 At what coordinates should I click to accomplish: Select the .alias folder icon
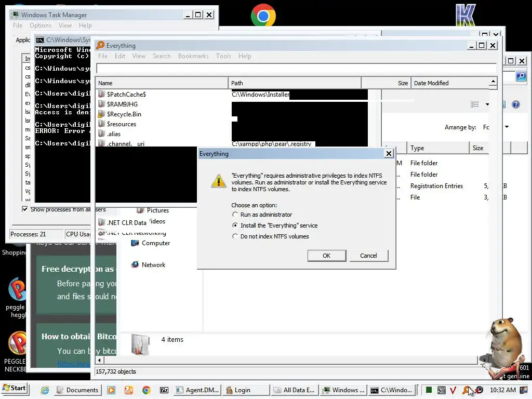pos(101,134)
